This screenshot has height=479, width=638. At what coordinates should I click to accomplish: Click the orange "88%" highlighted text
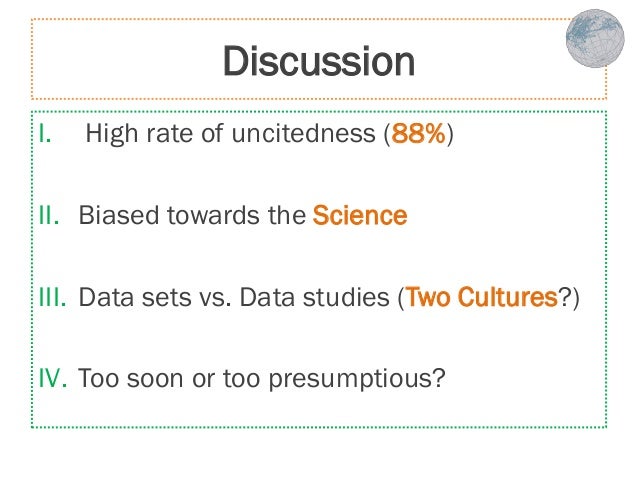pyautogui.click(x=418, y=134)
